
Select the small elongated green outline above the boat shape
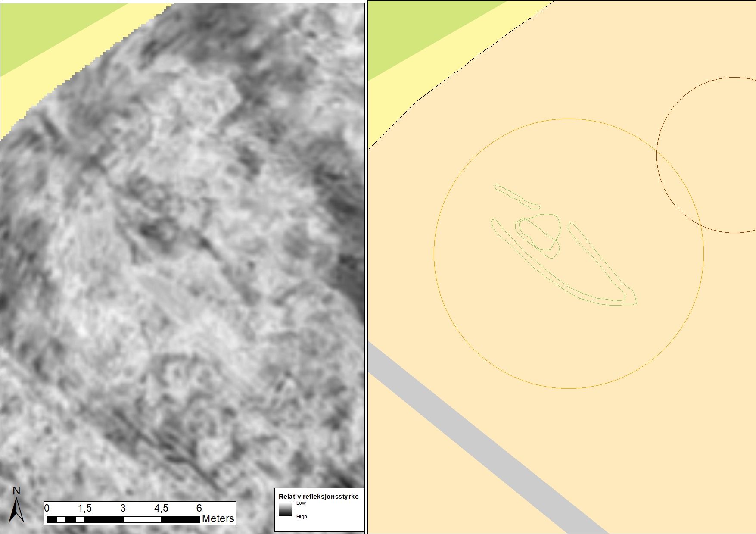click(x=516, y=197)
